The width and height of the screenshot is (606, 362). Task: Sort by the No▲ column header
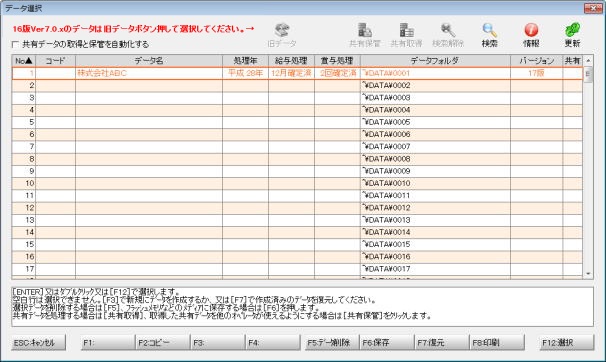(24, 61)
